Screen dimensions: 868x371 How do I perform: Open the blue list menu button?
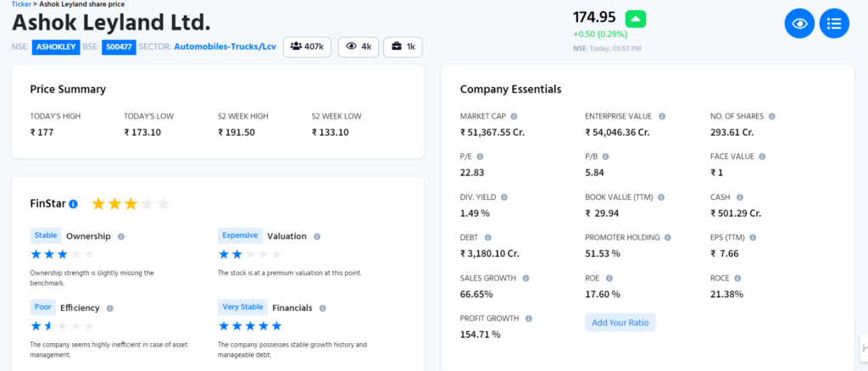834,24
